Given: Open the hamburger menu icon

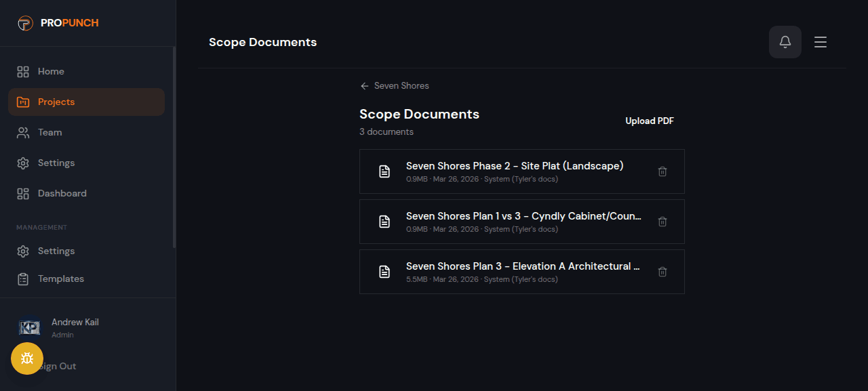Looking at the screenshot, I should (821, 42).
